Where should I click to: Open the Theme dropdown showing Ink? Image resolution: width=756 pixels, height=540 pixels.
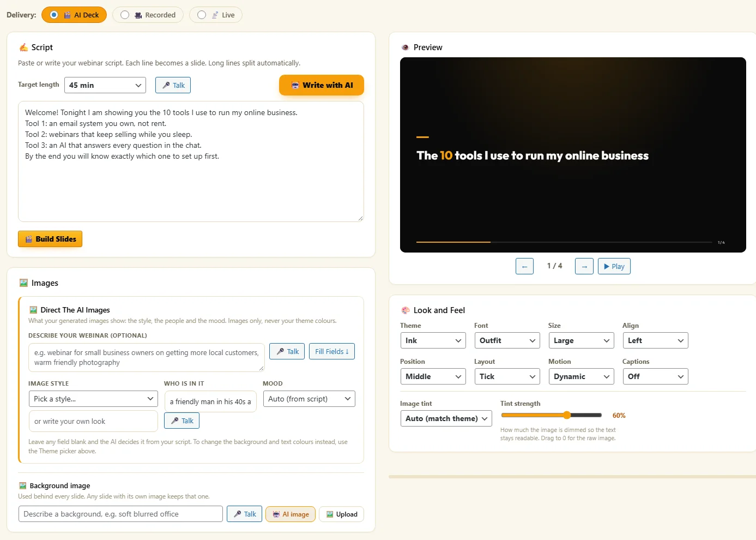[x=433, y=340]
